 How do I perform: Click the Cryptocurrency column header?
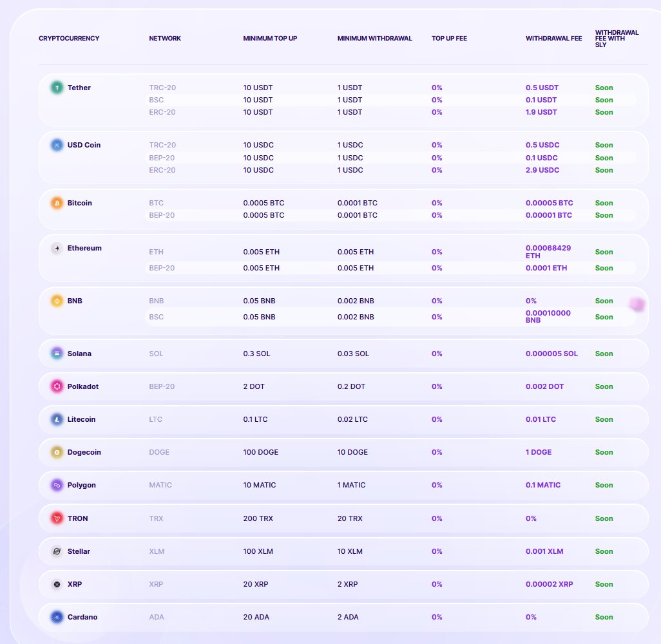click(x=69, y=39)
